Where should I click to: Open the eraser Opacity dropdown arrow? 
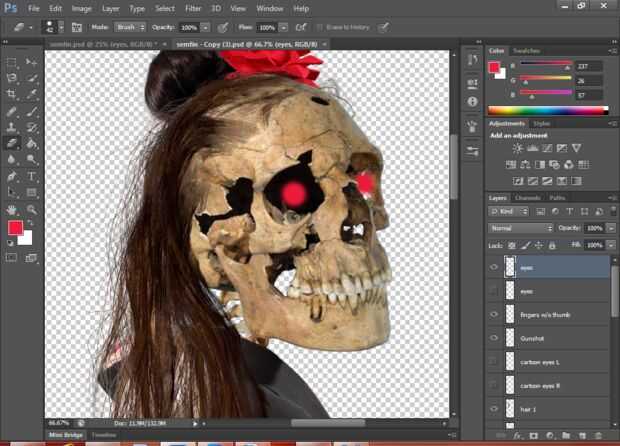pyautogui.click(x=205, y=28)
